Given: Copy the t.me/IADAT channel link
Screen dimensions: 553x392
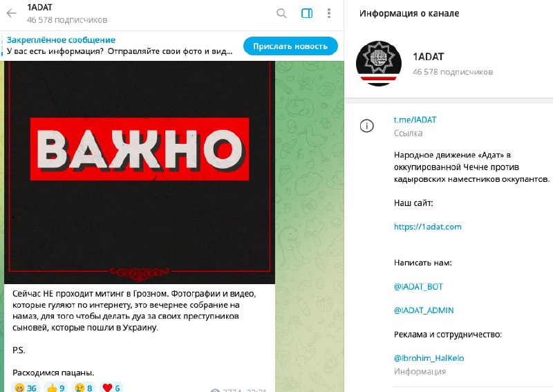Looking at the screenshot, I should point(415,120).
